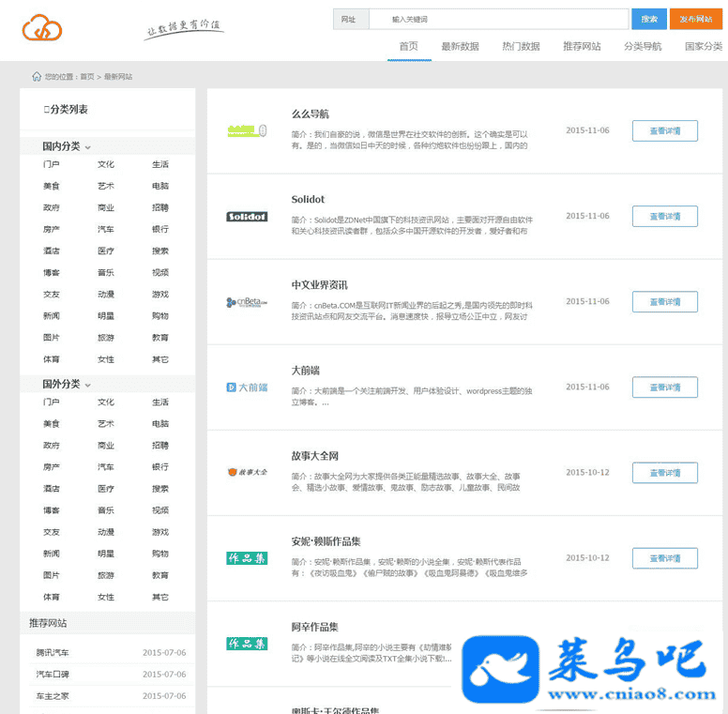Open the 作品集 logo beside 安妮·赖斯作品集
Viewport: 728px width, 714px height.
tap(247, 558)
